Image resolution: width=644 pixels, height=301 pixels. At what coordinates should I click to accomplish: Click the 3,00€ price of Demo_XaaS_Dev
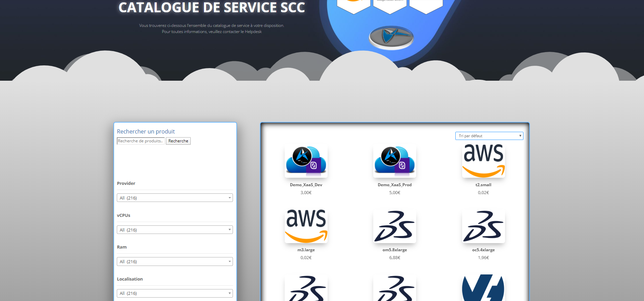pyautogui.click(x=306, y=193)
